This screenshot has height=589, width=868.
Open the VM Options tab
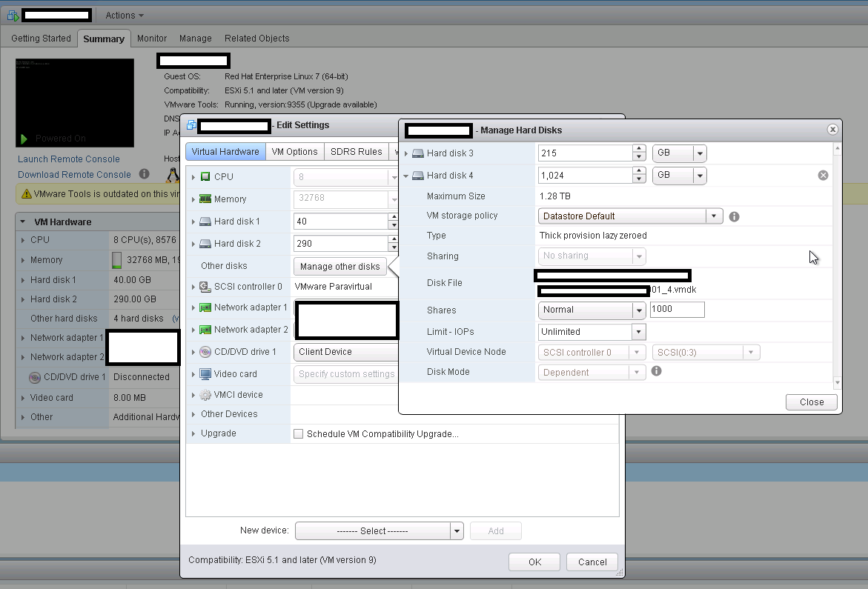pyautogui.click(x=294, y=152)
